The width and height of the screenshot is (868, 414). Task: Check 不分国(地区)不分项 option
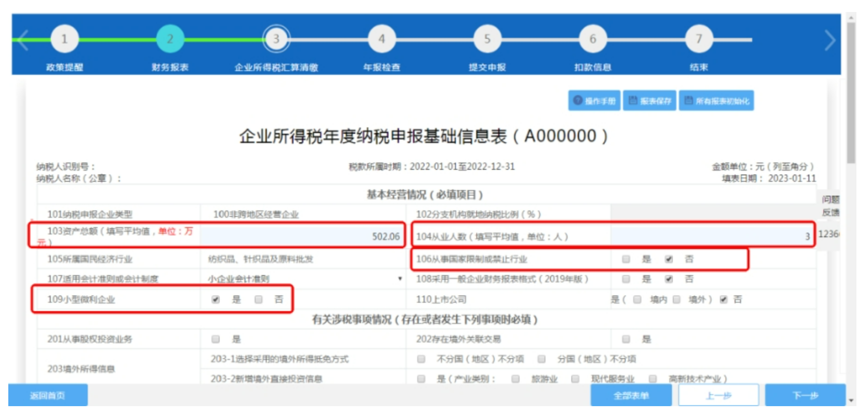421,359
